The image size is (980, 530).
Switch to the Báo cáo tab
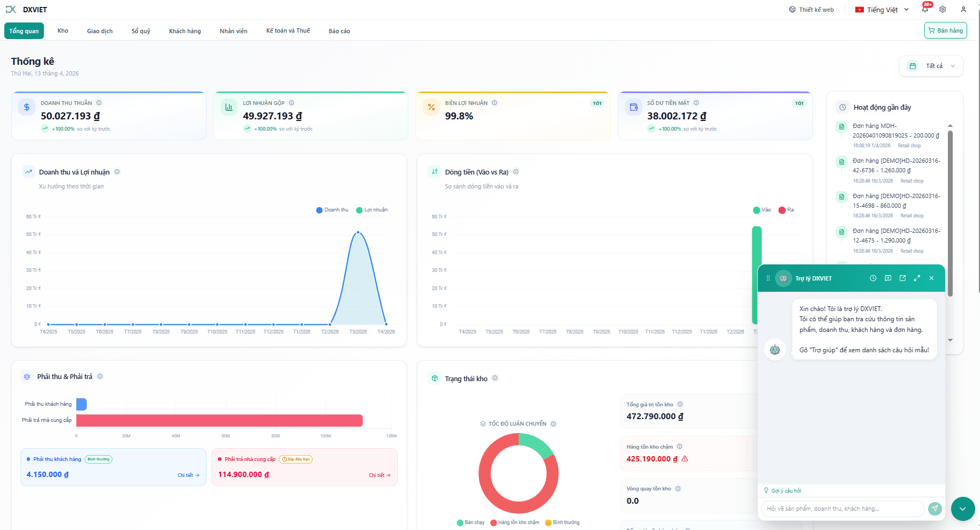[339, 31]
